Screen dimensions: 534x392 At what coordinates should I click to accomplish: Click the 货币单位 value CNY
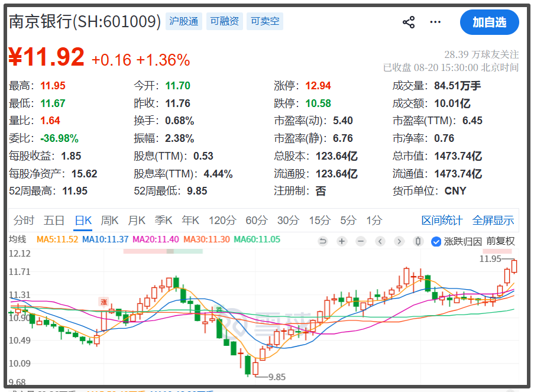(x=455, y=191)
